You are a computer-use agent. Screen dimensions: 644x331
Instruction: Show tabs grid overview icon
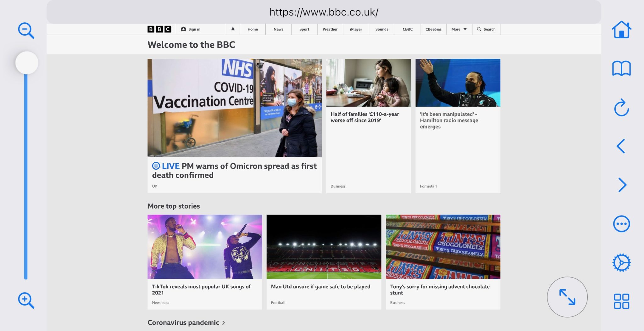tap(621, 301)
